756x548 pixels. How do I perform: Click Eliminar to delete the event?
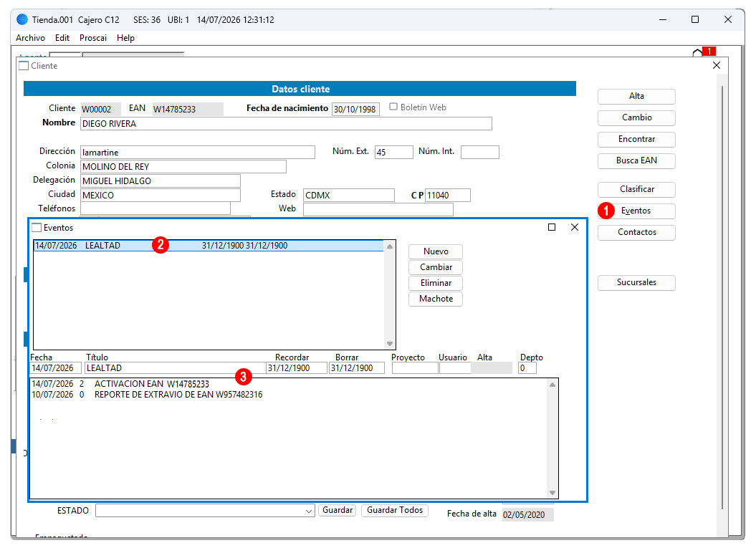(436, 283)
